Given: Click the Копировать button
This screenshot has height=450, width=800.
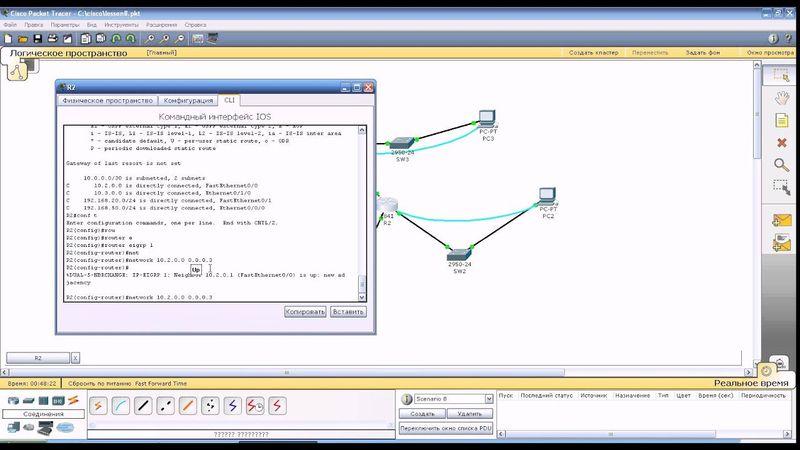Looking at the screenshot, I should pos(305,312).
